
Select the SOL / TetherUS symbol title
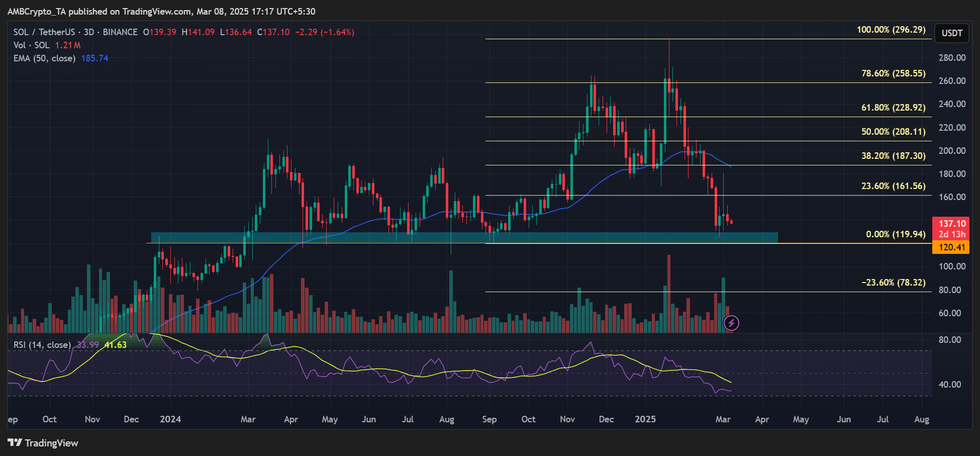click(x=44, y=32)
